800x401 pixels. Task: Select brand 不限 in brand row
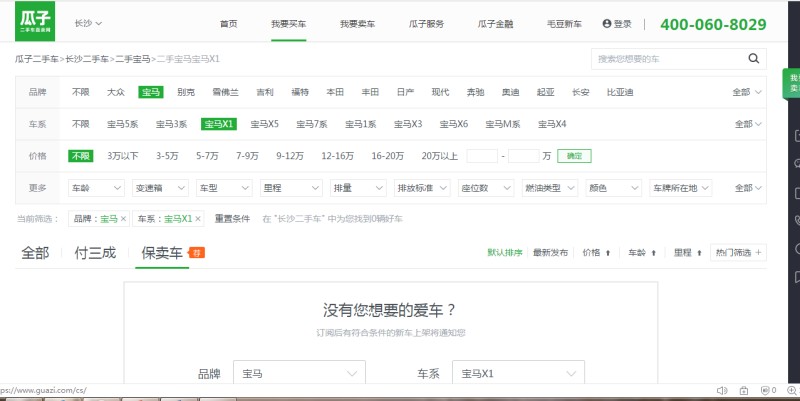[81, 92]
